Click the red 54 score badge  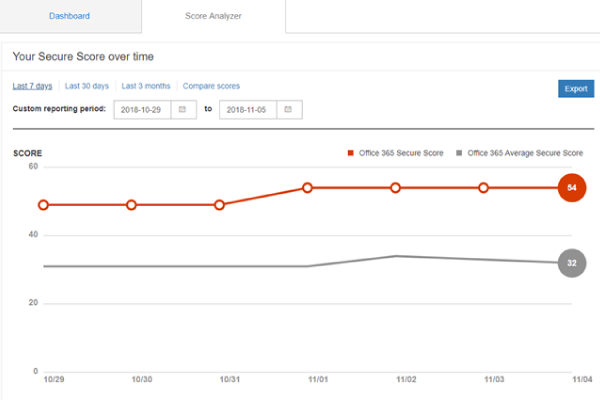[x=571, y=187]
